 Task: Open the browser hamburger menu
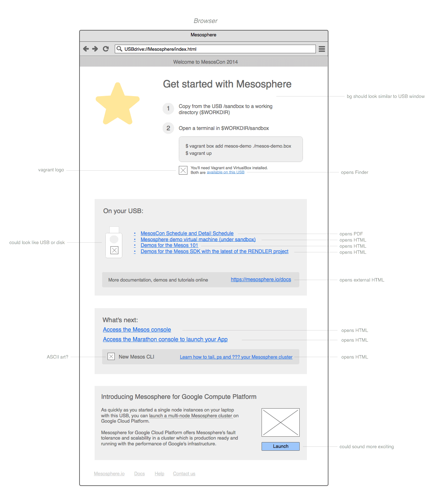[x=322, y=49]
